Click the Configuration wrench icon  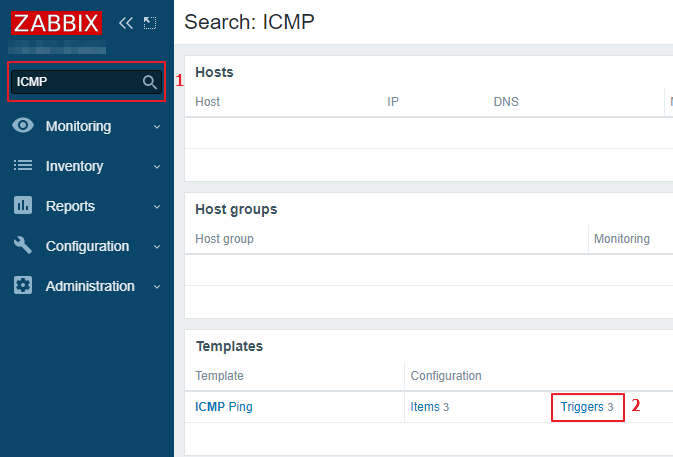[23, 245]
